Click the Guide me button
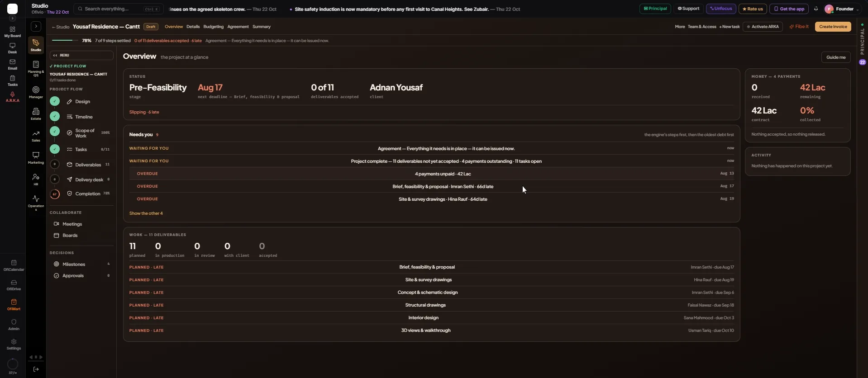The image size is (868, 378). tap(836, 57)
